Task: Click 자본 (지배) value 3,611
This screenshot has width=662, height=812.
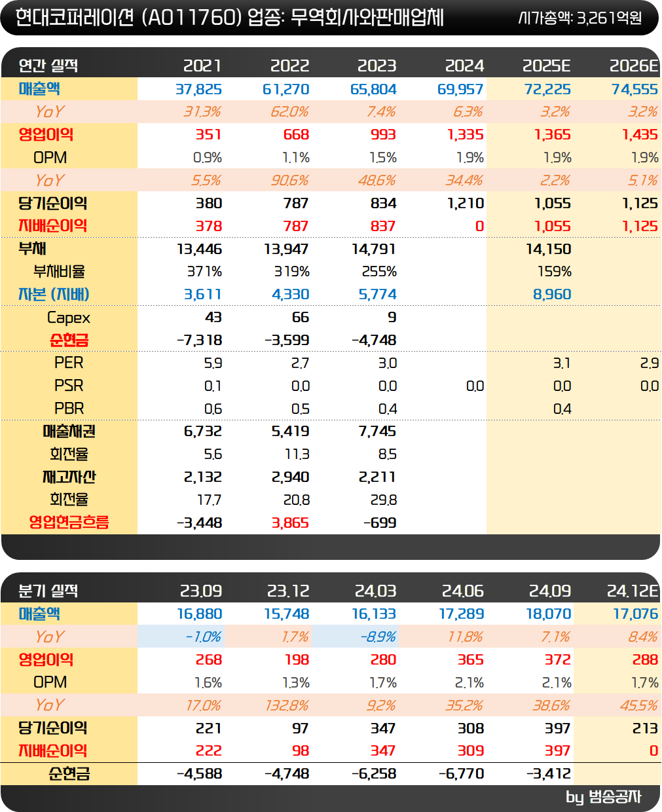Action: (203, 295)
